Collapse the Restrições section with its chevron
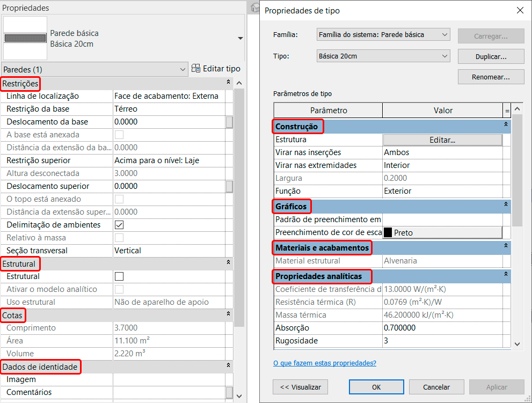This screenshot has height=403, width=532. 228,83
